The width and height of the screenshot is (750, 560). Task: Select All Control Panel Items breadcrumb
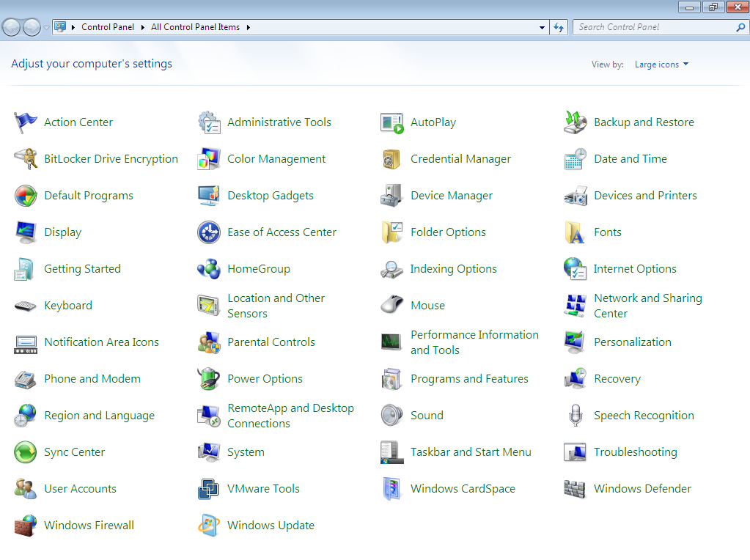[x=195, y=27]
